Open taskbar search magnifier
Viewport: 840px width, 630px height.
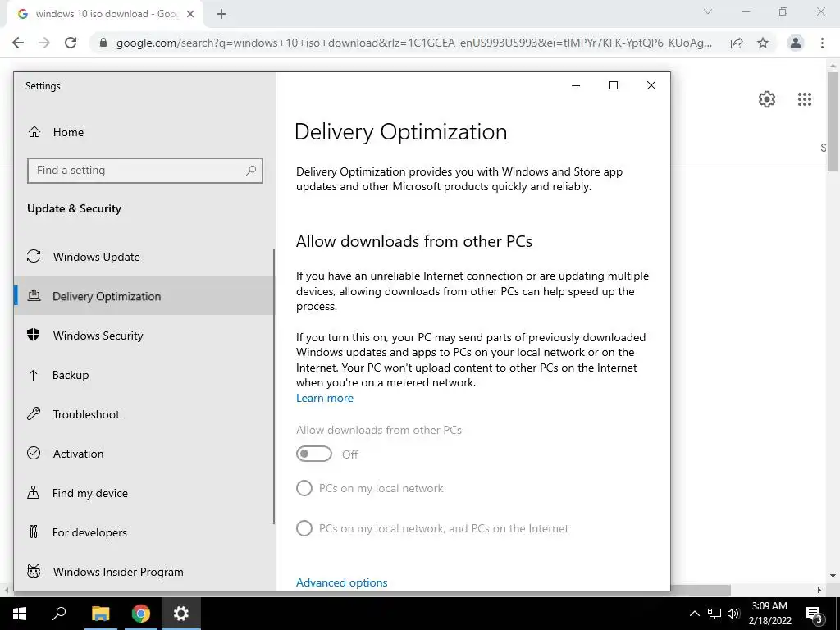pyautogui.click(x=59, y=614)
